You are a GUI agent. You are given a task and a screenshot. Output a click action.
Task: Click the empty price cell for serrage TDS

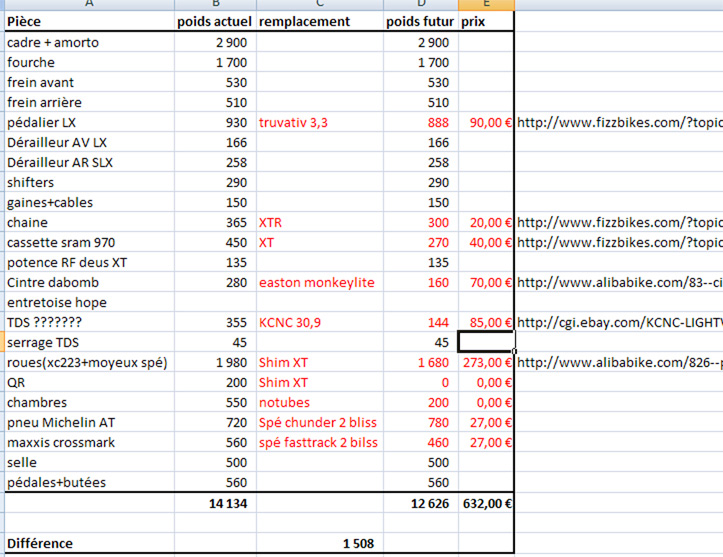point(486,342)
